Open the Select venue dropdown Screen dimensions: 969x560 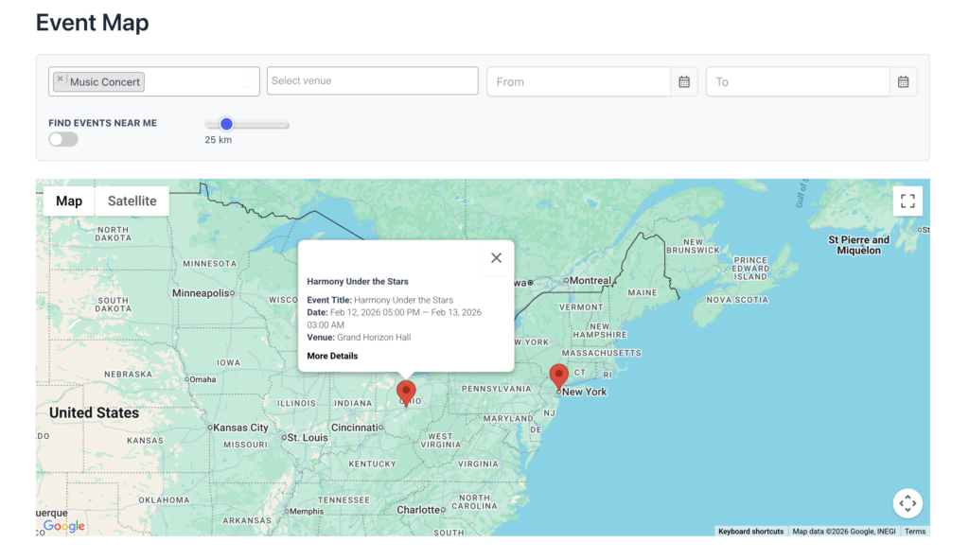[372, 81]
